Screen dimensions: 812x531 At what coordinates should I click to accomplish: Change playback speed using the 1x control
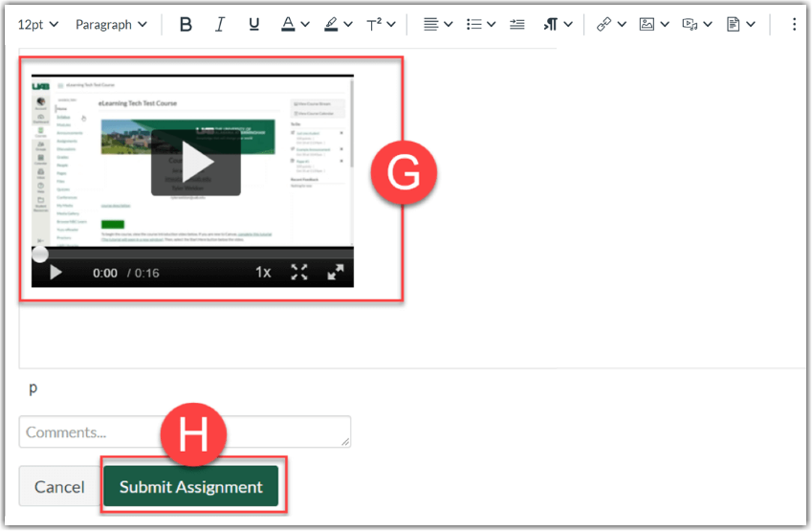click(x=262, y=273)
